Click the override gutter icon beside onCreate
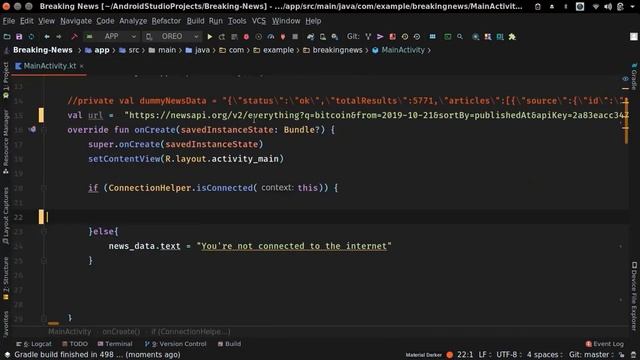 coord(32,129)
